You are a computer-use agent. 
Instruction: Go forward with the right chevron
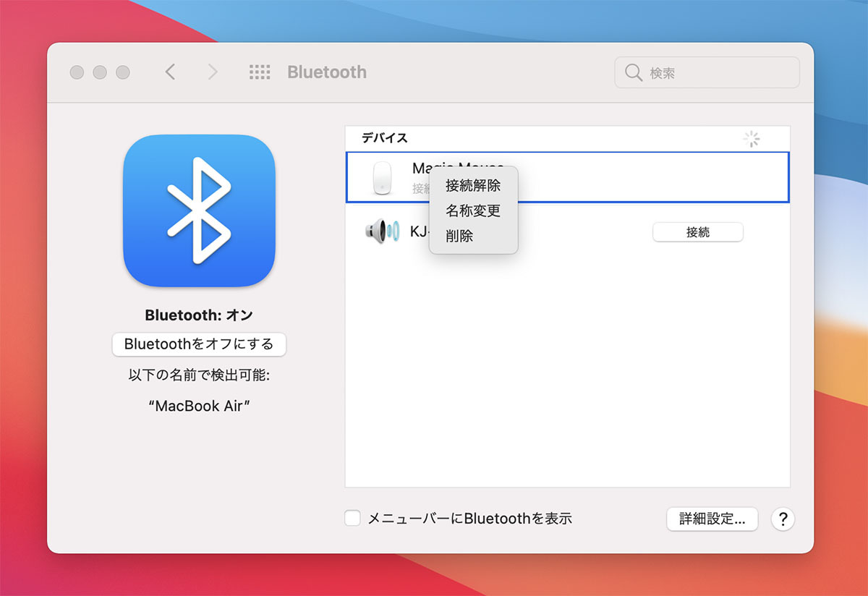pyautogui.click(x=212, y=72)
